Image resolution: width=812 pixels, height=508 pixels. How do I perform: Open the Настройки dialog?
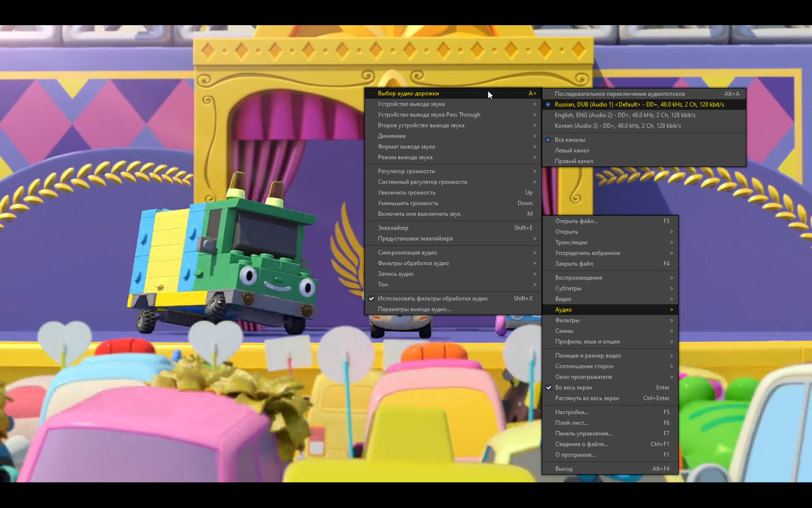572,412
